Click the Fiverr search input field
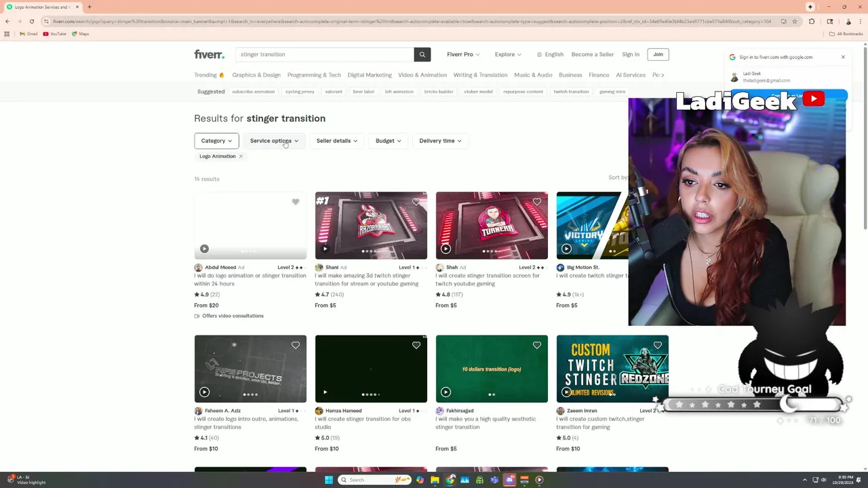Image resolution: width=868 pixels, height=488 pixels. 325,54
